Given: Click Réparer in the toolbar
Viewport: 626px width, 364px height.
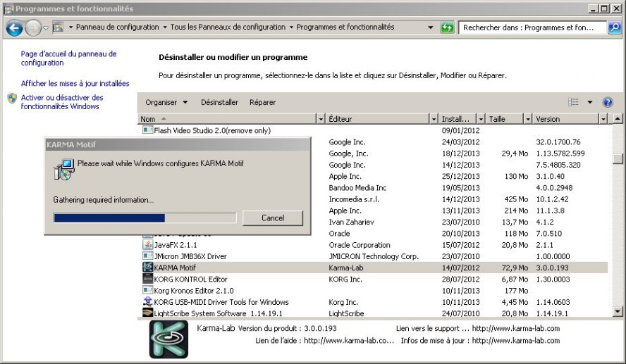Looking at the screenshot, I should pyautogui.click(x=262, y=102).
